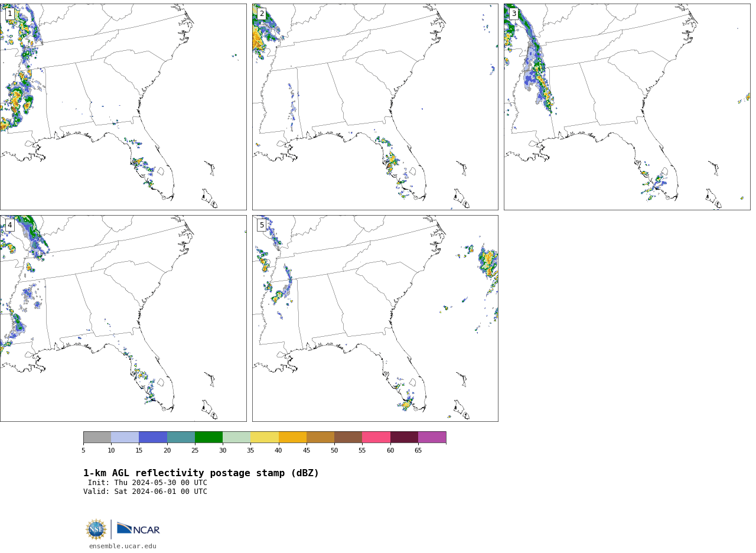This screenshot has width=756, height=553.
Task: Click the colorbar tick label '35'
Action: 250,451
